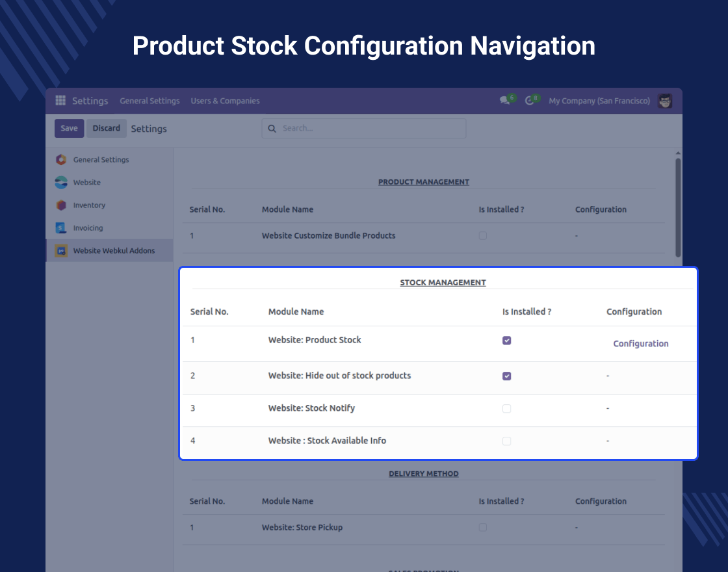Image resolution: width=728 pixels, height=572 pixels.
Task: Open Product Stock Configuration link
Action: 641,344
